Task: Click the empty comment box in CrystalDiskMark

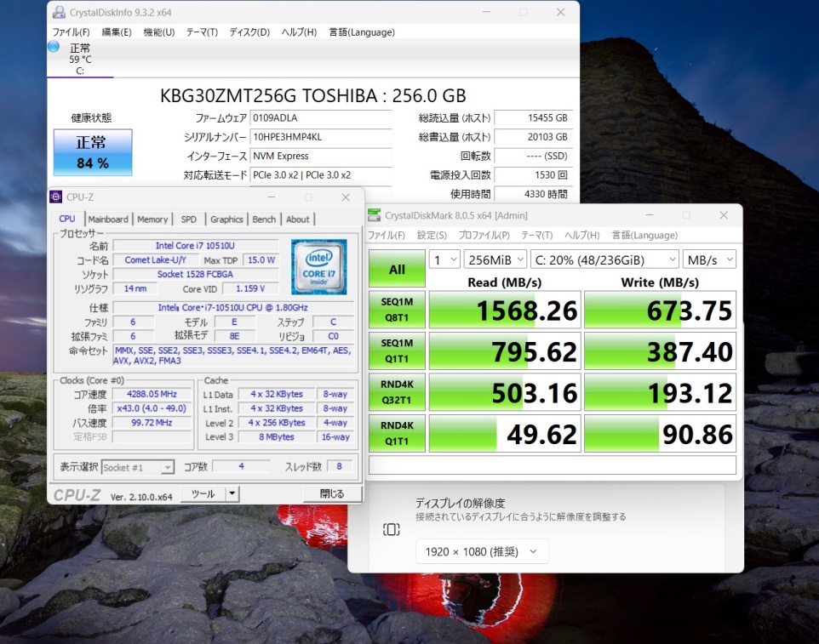Action: click(552, 465)
